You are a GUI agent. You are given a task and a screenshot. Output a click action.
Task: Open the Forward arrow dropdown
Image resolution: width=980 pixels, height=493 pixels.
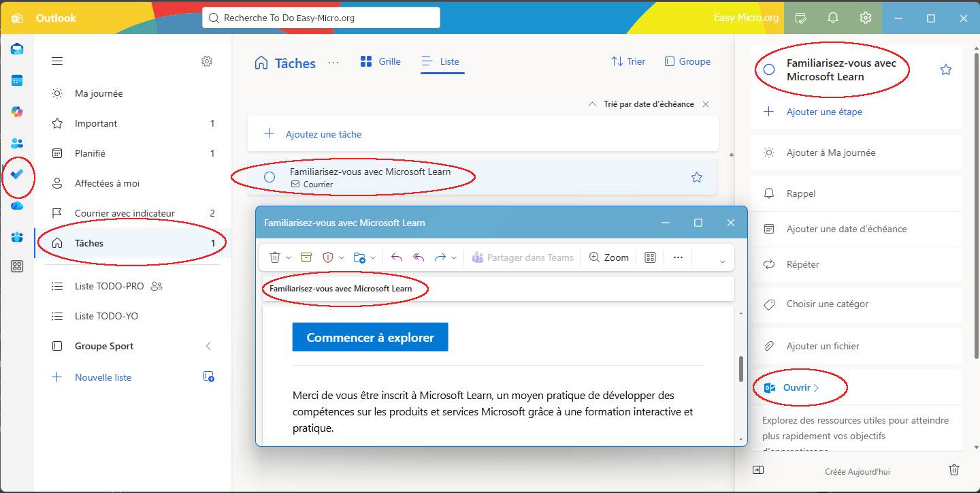(x=454, y=258)
